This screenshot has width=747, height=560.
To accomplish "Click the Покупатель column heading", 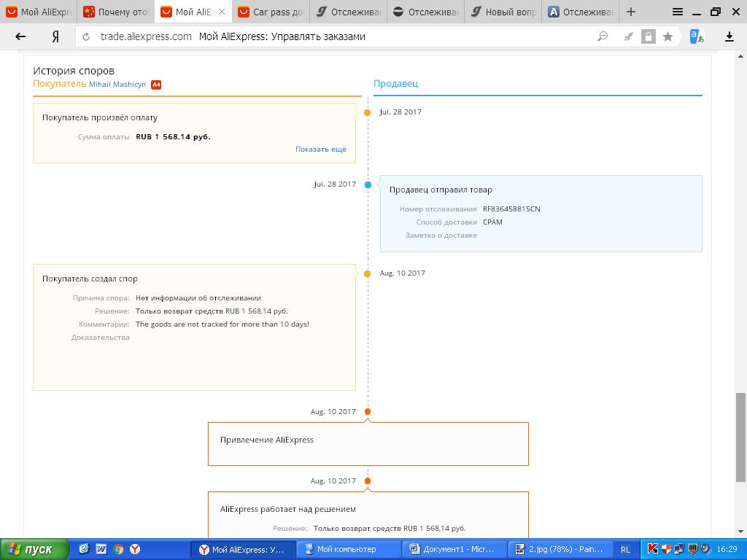I will tap(60, 84).
